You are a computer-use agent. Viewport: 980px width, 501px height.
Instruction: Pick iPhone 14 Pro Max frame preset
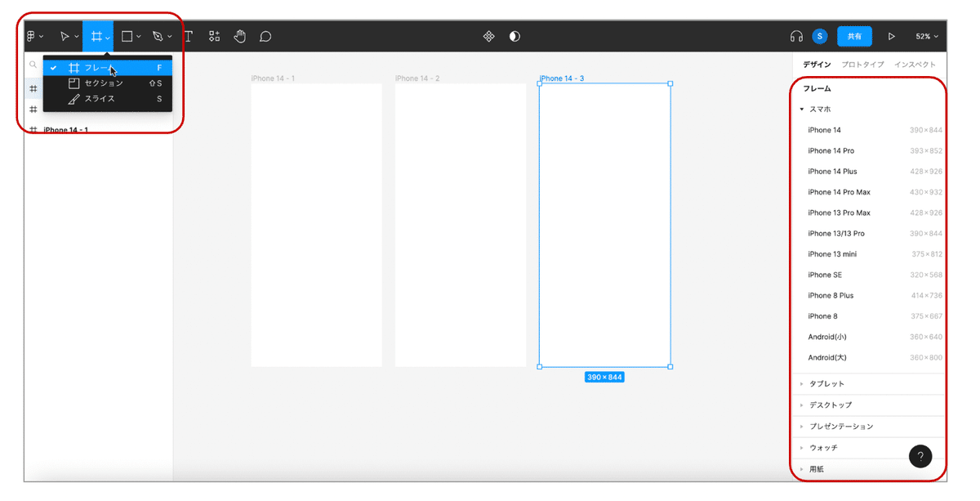click(870, 192)
